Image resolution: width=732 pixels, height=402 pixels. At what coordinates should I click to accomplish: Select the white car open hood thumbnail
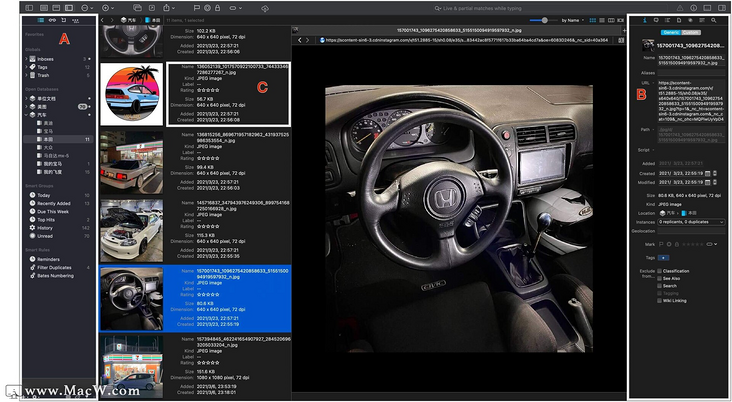point(132,231)
